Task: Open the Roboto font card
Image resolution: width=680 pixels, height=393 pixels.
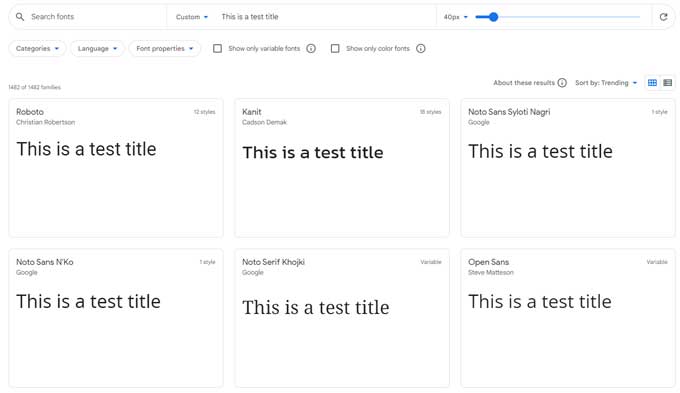Action: pyautogui.click(x=116, y=168)
